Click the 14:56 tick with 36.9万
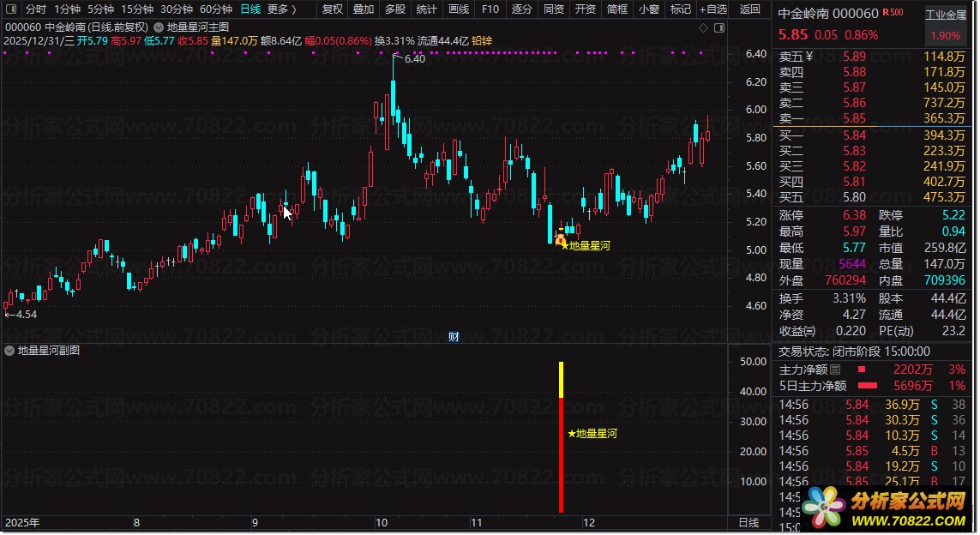 click(872, 405)
